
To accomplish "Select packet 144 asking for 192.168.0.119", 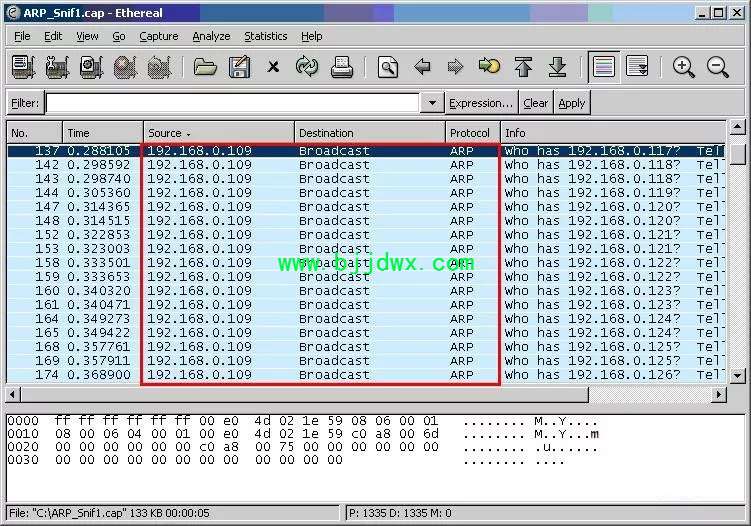I will click(x=366, y=193).
